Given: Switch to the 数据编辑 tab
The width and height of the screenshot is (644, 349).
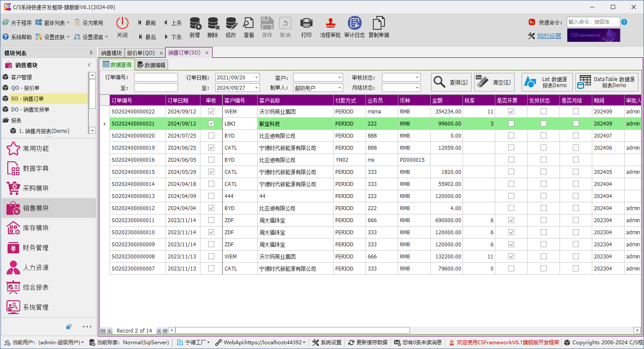Looking at the screenshot, I should click(151, 65).
